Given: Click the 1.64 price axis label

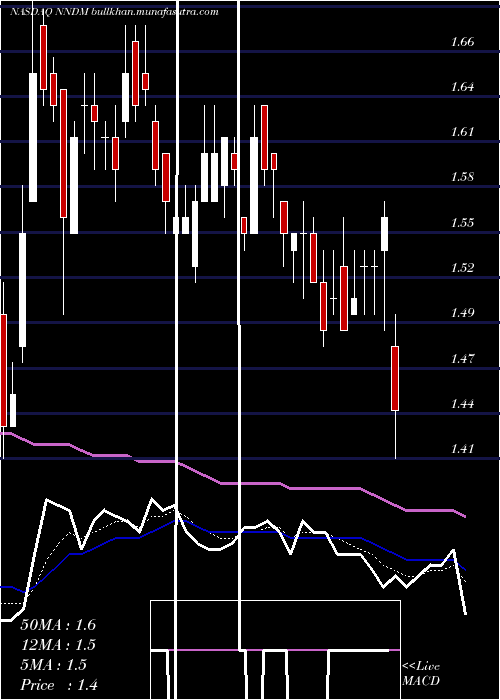Looking at the screenshot, I should pyautogui.click(x=462, y=87).
